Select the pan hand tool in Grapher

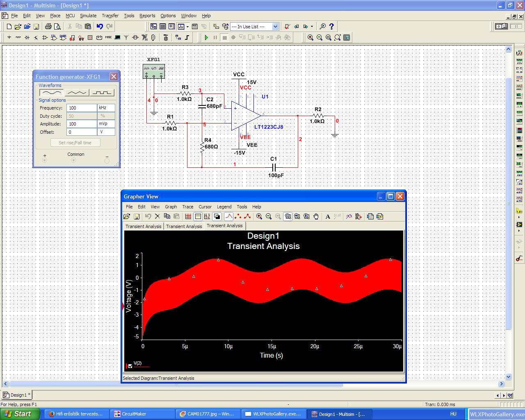(x=316, y=217)
